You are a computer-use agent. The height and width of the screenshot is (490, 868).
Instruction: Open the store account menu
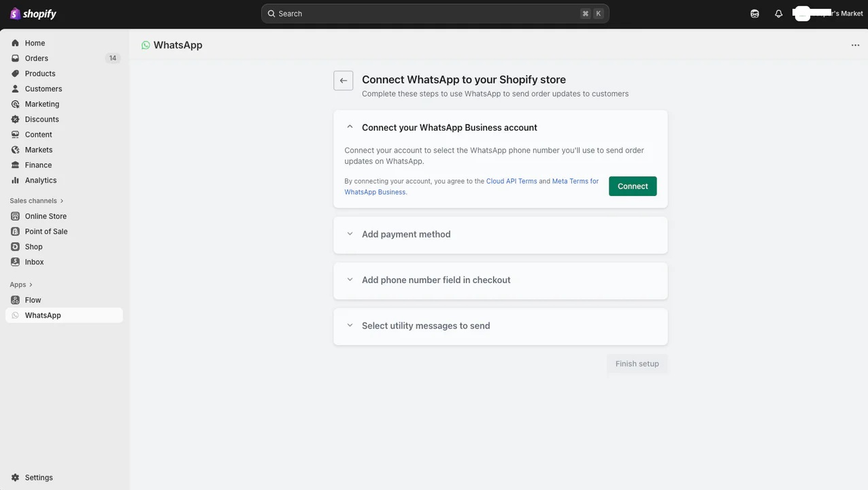pos(828,14)
